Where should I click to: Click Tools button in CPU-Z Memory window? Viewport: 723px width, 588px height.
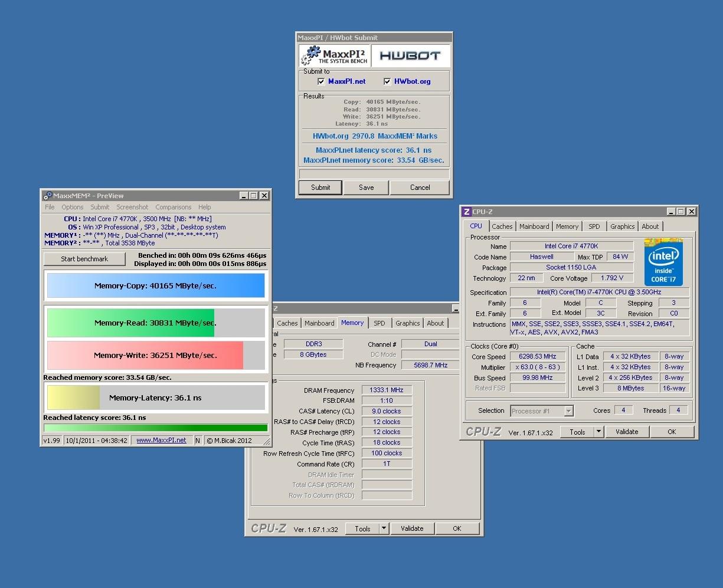coord(362,528)
